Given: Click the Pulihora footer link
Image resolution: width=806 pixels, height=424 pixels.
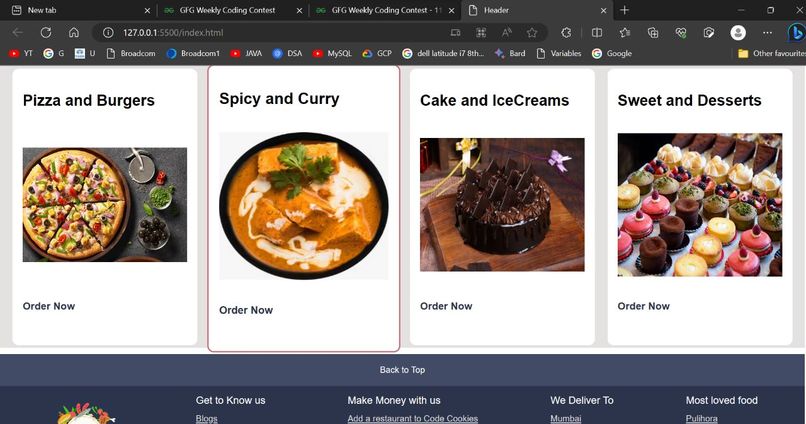Looking at the screenshot, I should click(x=702, y=418).
